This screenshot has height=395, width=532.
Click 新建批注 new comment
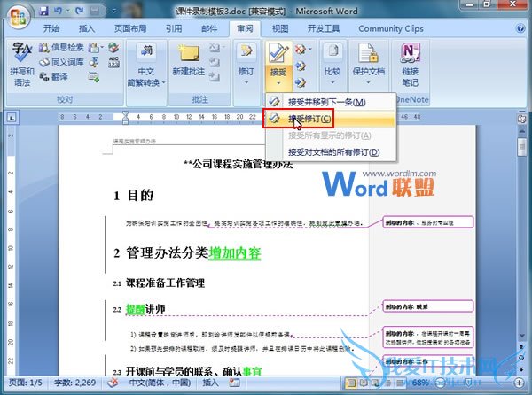click(x=189, y=60)
